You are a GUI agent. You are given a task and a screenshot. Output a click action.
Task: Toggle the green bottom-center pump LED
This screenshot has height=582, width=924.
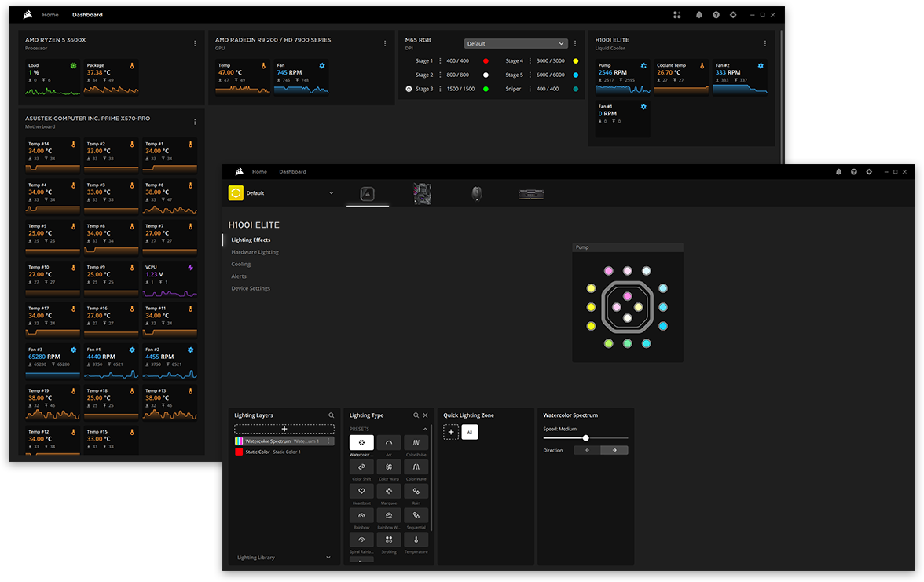point(628,343)
